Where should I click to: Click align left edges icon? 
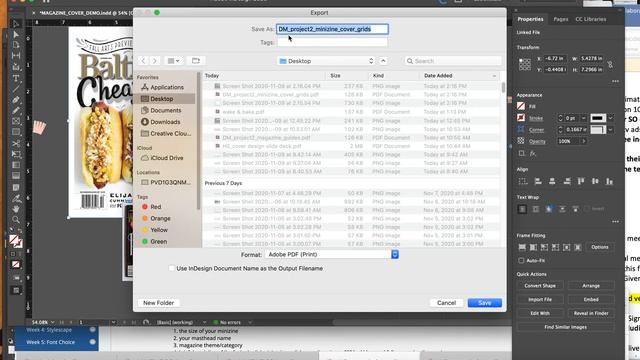coord(538,181)
